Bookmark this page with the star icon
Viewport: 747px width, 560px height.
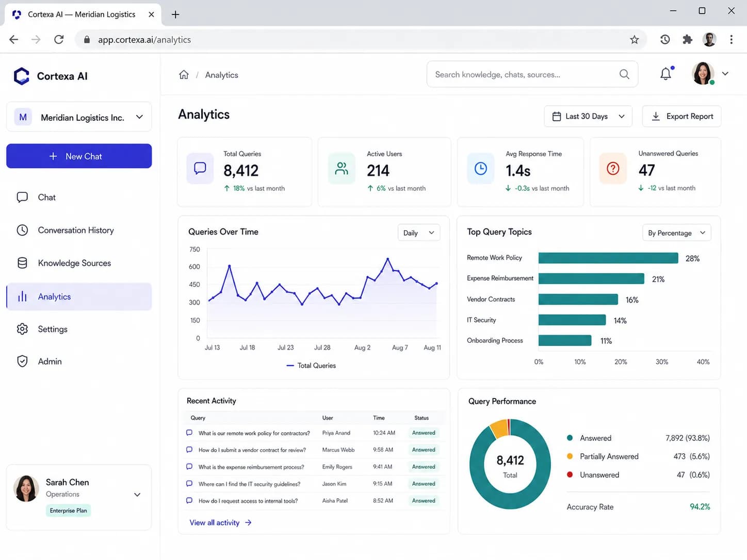click(635, 40)
